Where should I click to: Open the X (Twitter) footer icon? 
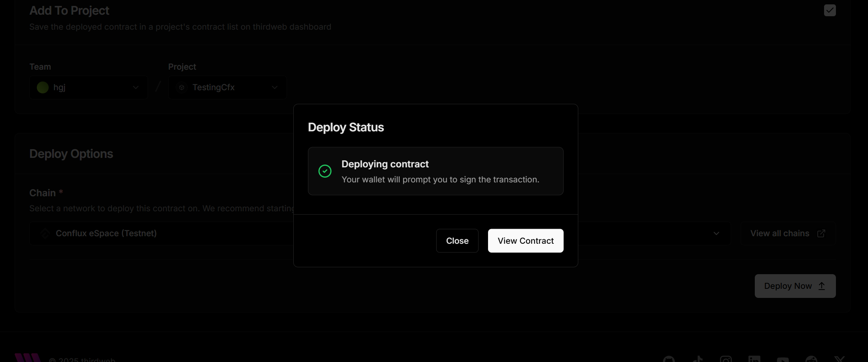[x=840, y=359]
